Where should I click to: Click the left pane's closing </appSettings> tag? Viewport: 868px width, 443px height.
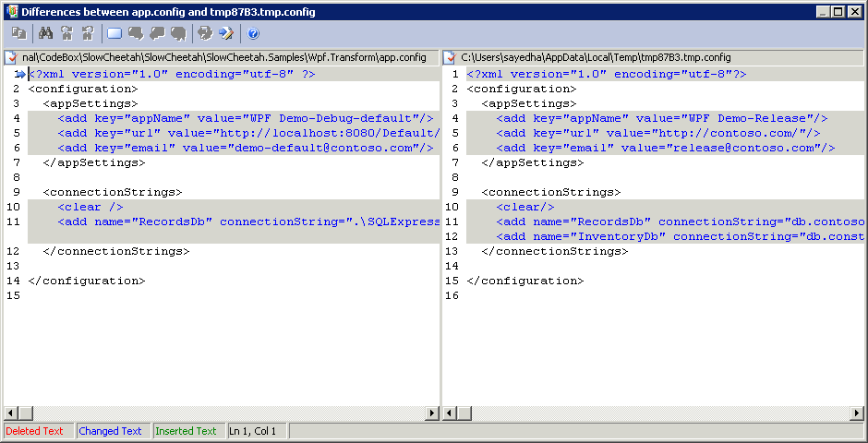(x=94, y=162)
